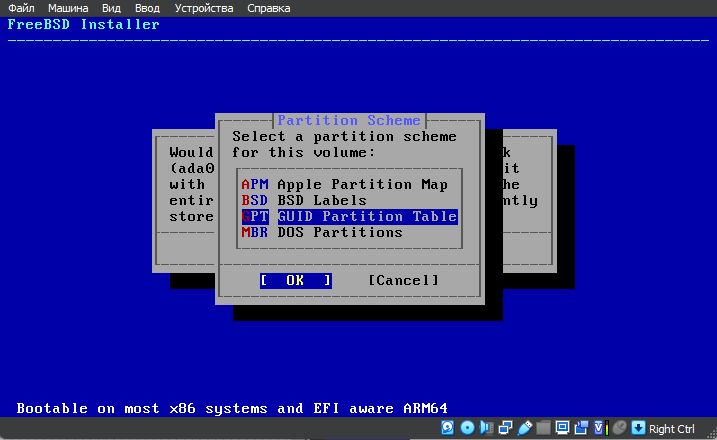Screen dimensions: 717x440
Task: Open the Справка menu
Action: tap(268, 8)
